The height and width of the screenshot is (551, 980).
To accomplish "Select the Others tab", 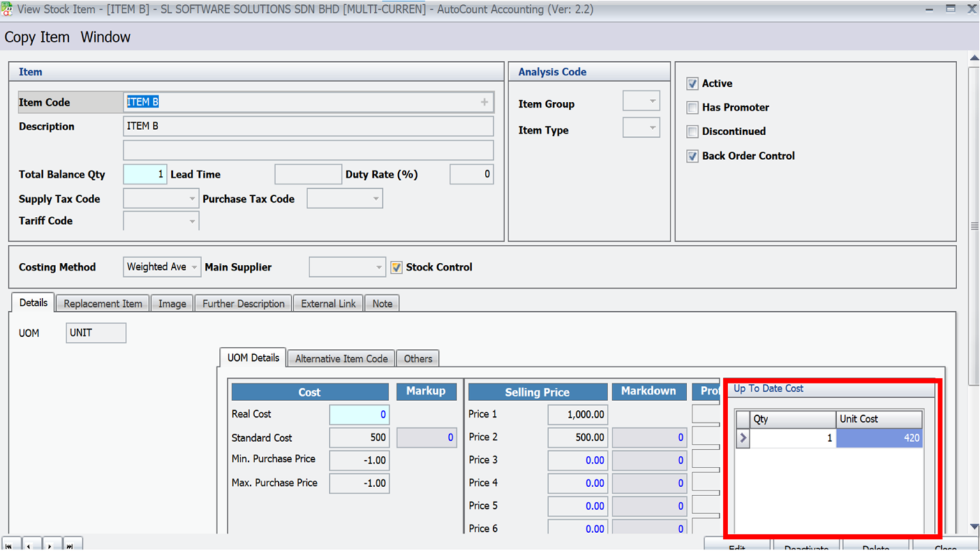I will pos(418,358).
